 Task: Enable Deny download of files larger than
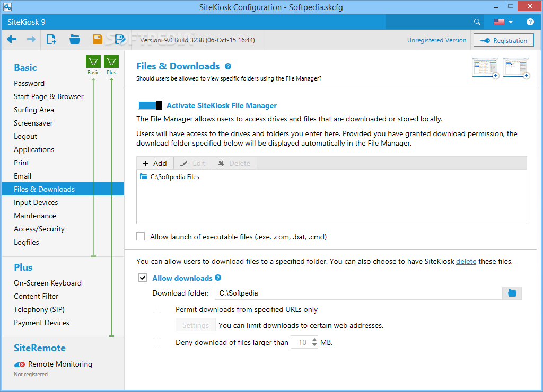click(x=157, y=342)
